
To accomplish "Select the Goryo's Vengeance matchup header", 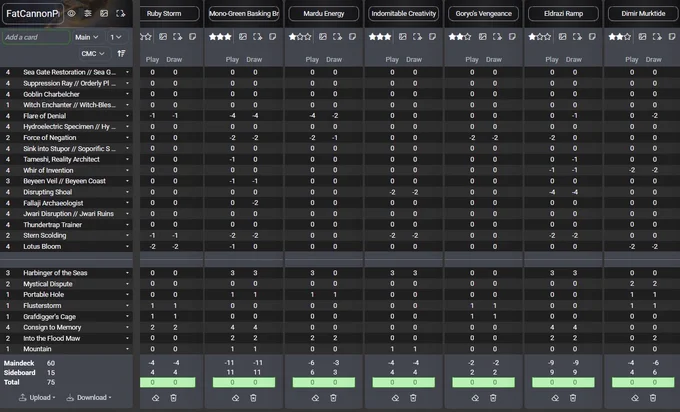I will [484, 13].
